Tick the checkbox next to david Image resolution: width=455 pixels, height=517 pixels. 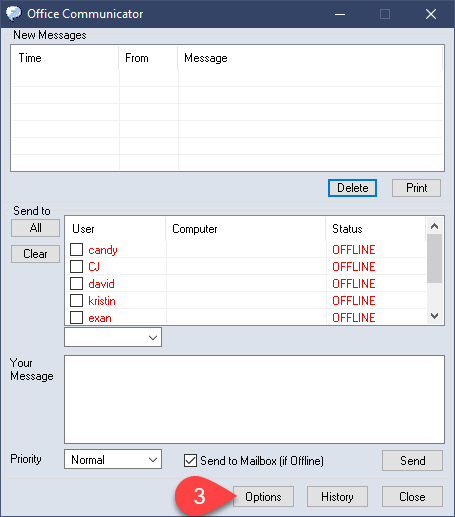[x=77, y=283]
